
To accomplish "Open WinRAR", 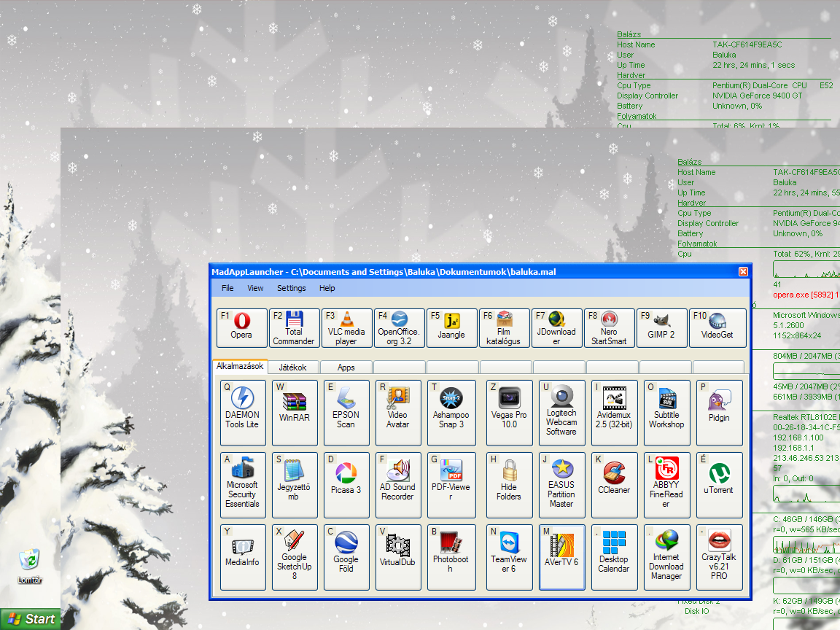I will click(295, 413).
